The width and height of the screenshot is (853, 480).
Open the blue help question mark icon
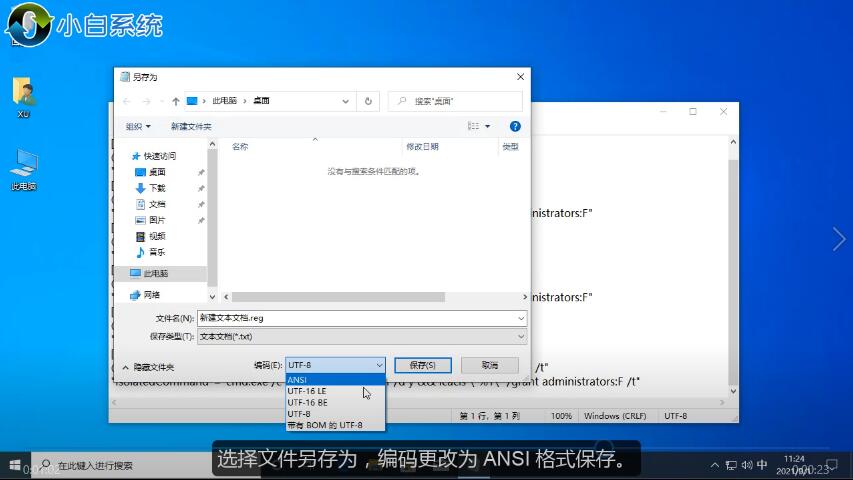[x=515, y=127]
